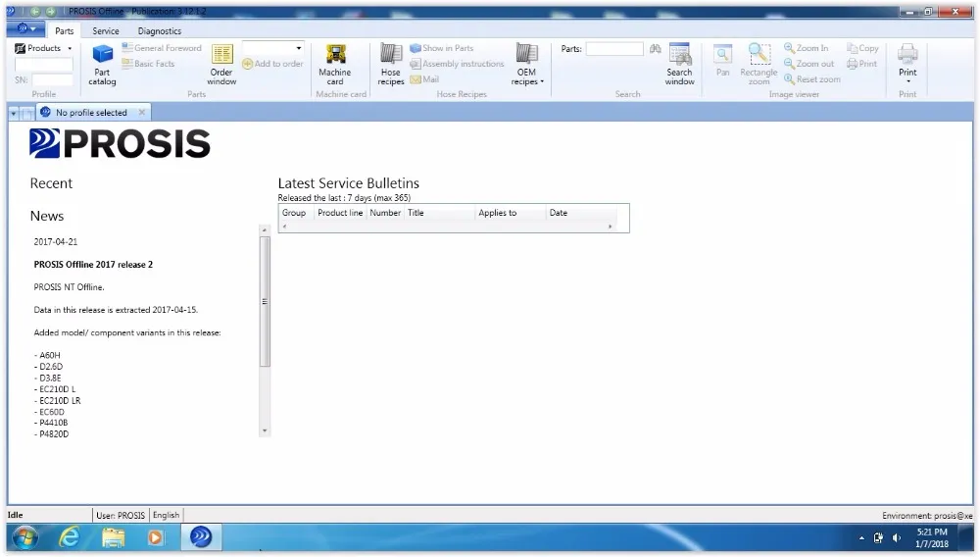Click Add to order

(x=272, y=64)
